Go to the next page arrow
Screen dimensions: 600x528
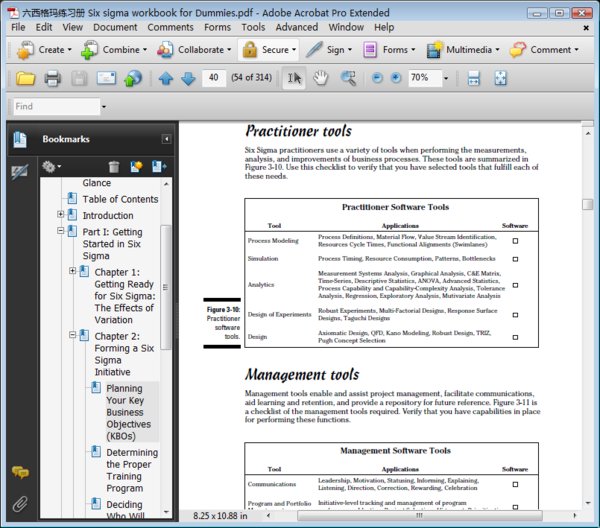pyautogui.click(x=187, y=78)
